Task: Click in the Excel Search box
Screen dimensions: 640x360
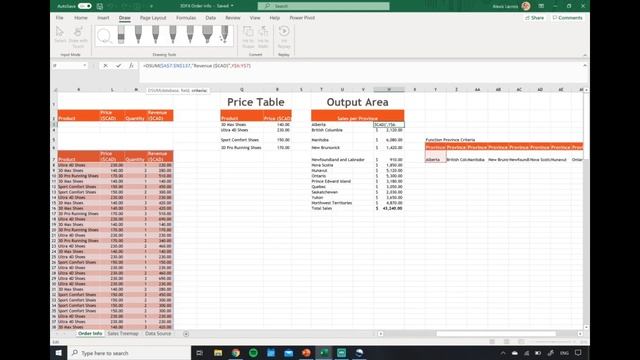Action: pyautogui.click(x=323, y=6)
